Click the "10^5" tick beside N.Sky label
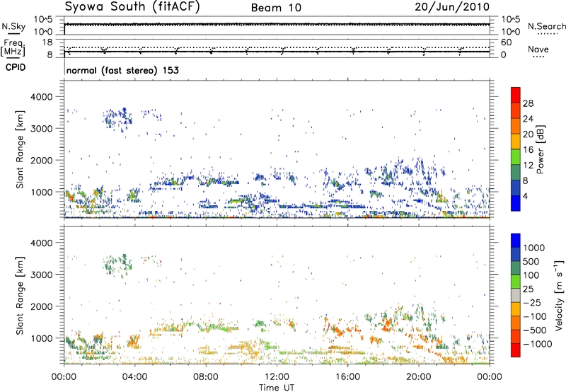The image size is (566, 392). click(x=43, y=20)
